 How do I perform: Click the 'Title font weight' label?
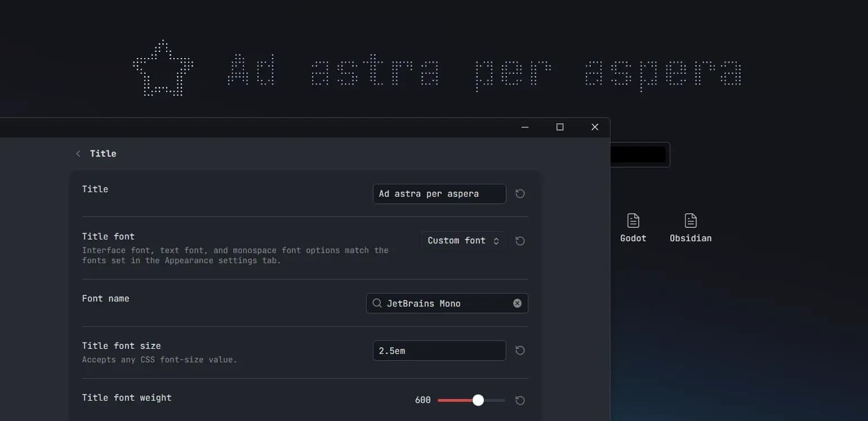pyautogui.click(x=127, y=398)
